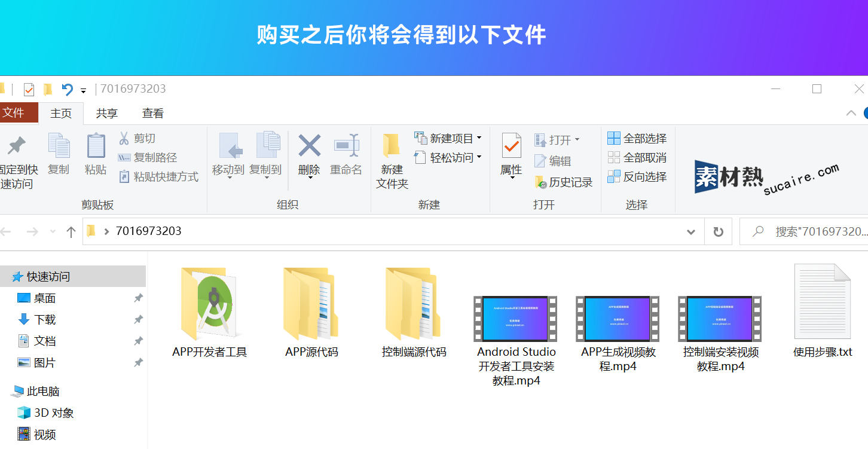Click Select All (全部选择)
Image resolution: width=868 pixels, height=449 pixels.
click(x=637, y=139)
